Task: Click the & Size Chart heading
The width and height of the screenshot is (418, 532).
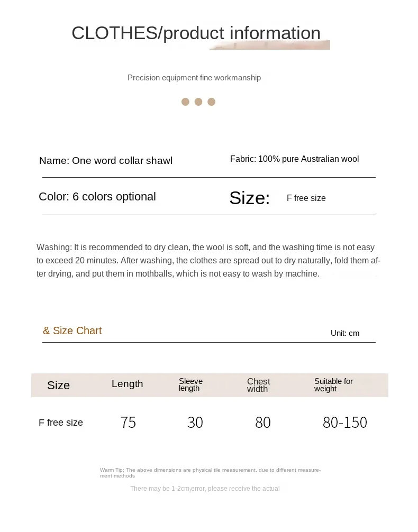Action: coord(72,331)
